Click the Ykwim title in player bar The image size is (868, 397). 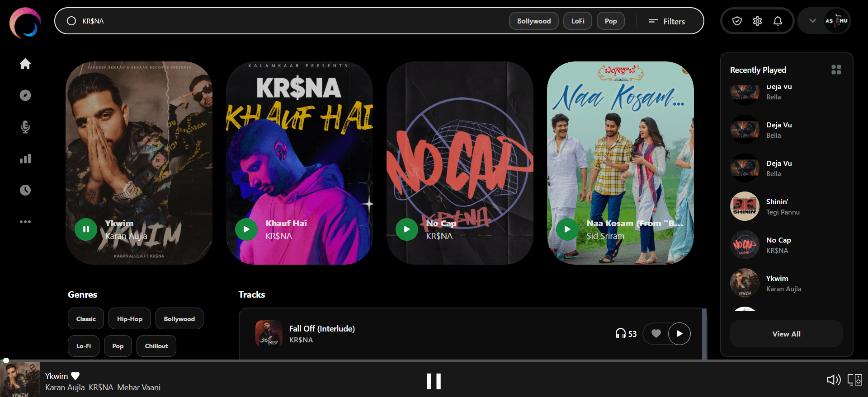tap(57, 376)
